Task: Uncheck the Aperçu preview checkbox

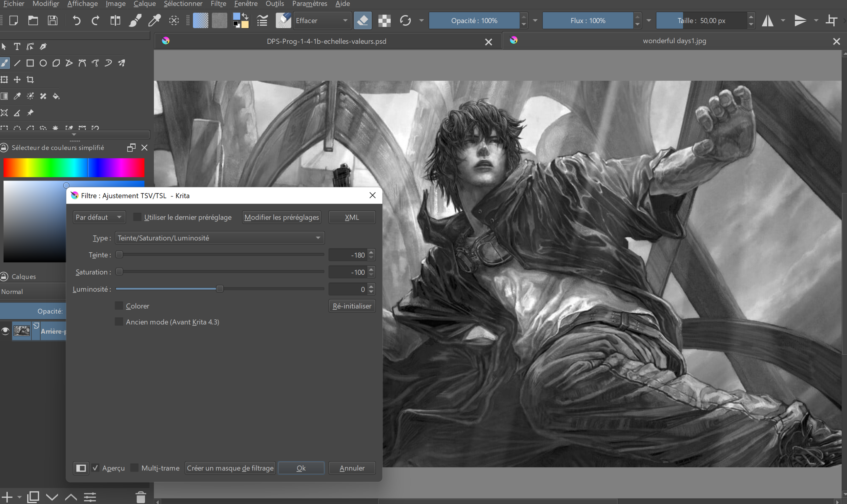Action: coord(96,468)
